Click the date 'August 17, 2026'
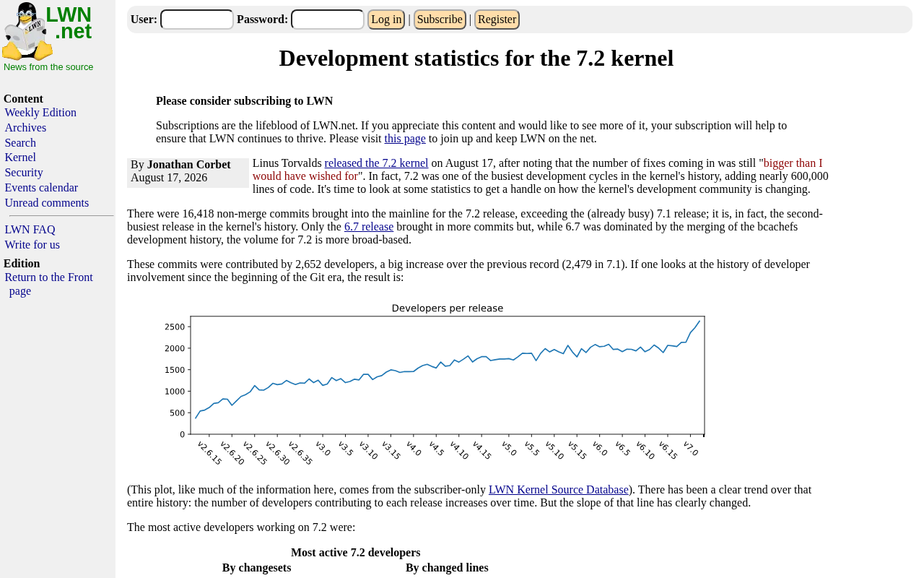924x578 pixels. (x=169, y=178)
